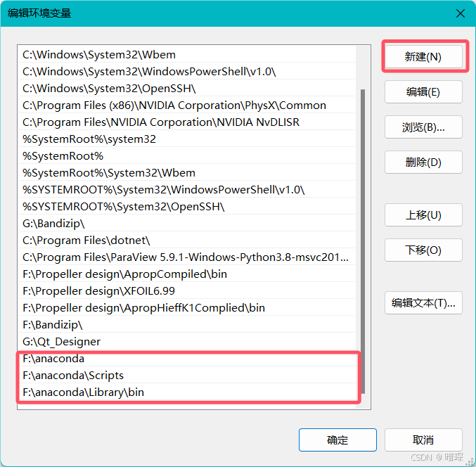Viewport: 476px width, 467px height.
Task: Select the NVIDIA NvDLISR path
Action: tap(187, 122)
